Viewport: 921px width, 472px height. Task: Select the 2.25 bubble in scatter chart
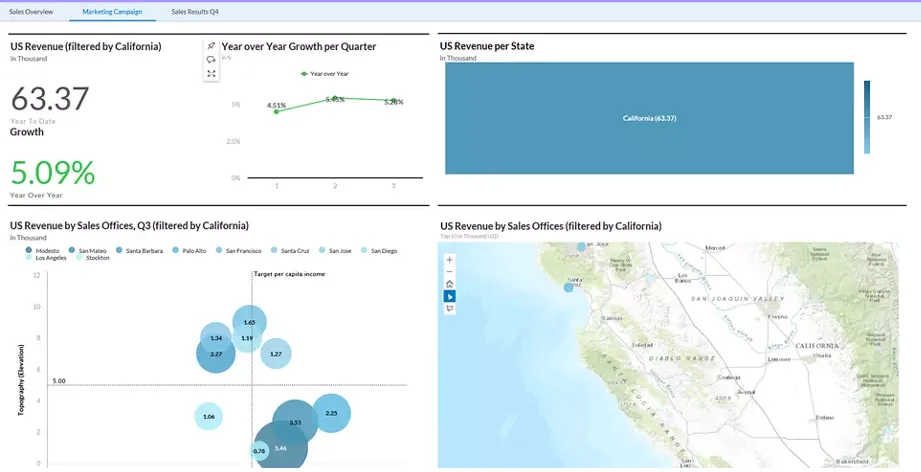pos(331,413)
